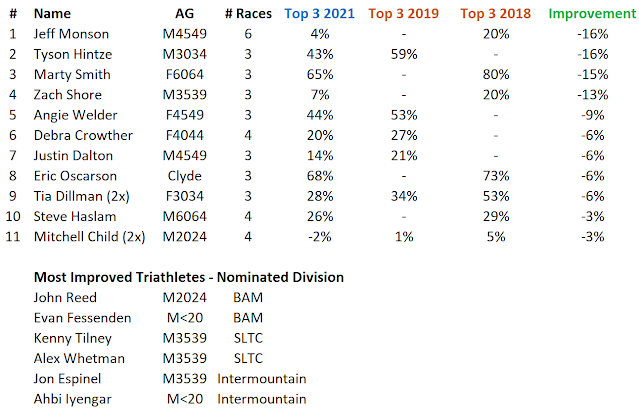Click the Top 3 2019 header
This screenshot has width=639, height=418.
click(403, 13)
